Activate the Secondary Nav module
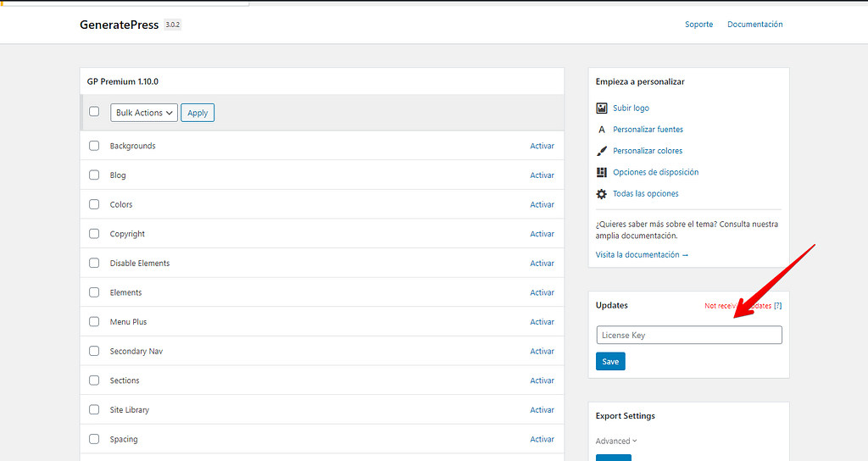The width and height of the screenshot is (868, 461). [x=542, y=351]
